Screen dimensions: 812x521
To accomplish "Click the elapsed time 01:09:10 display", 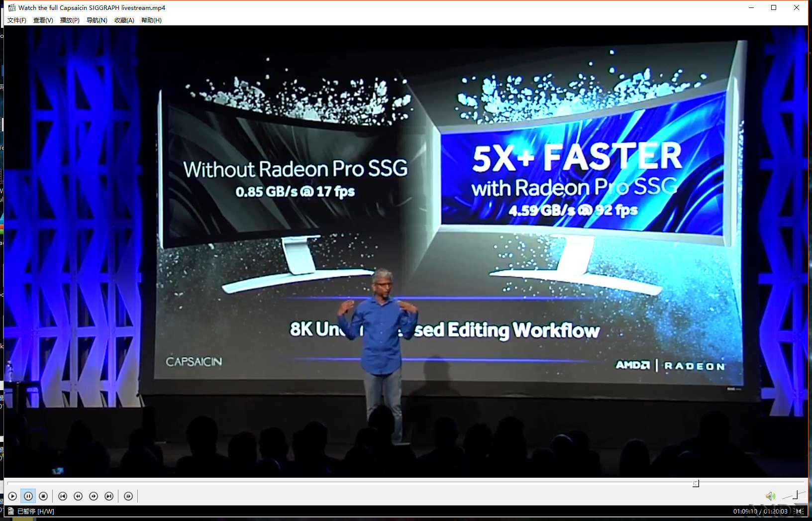I will [x=745, y=511].
